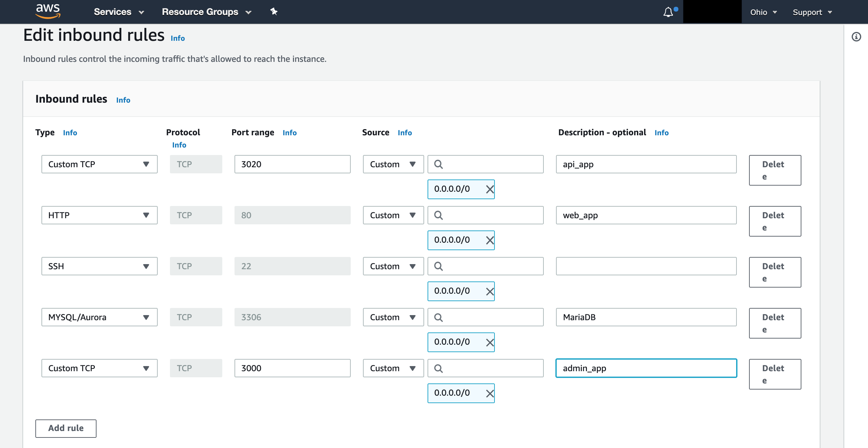This screenshot has height=448, width=868.
Task: Open Services menu
Action: (119, 12)
